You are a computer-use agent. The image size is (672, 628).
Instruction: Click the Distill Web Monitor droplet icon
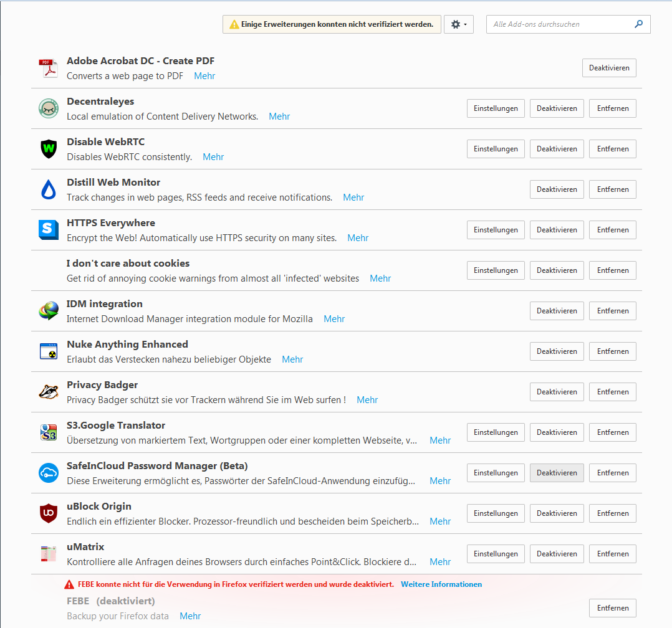pyautogui.click(x=49, y=189)
